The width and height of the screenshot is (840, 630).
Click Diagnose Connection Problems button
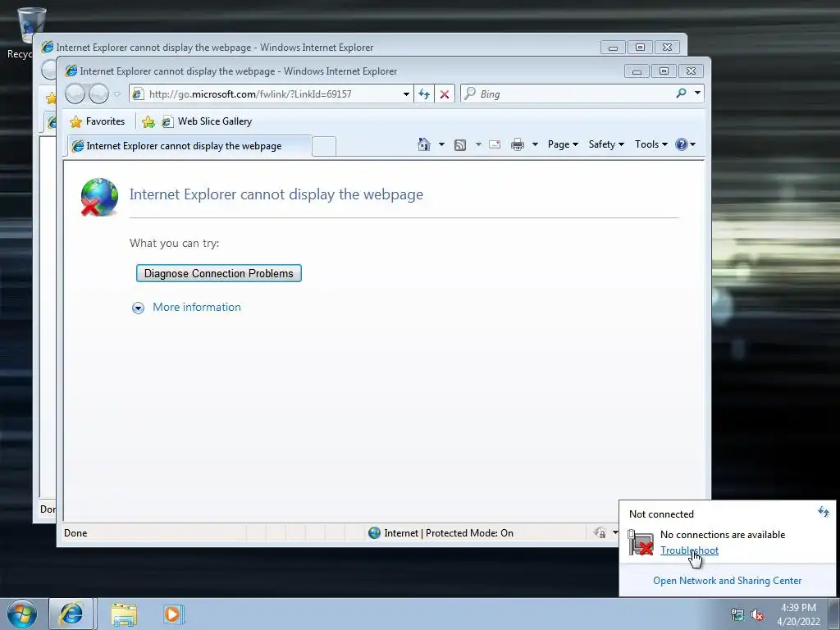[x=218, y=273]
